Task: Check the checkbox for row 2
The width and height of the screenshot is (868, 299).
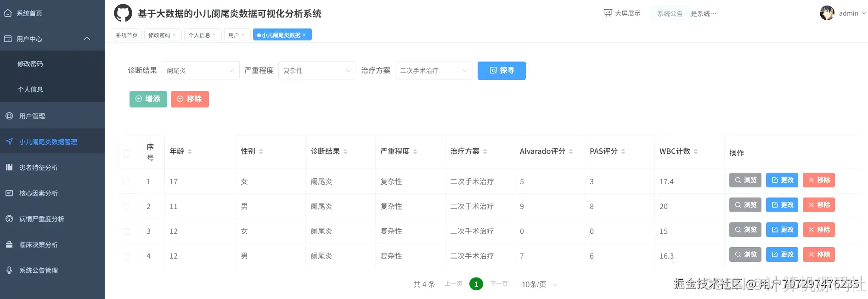Action: tap(127, 207)
